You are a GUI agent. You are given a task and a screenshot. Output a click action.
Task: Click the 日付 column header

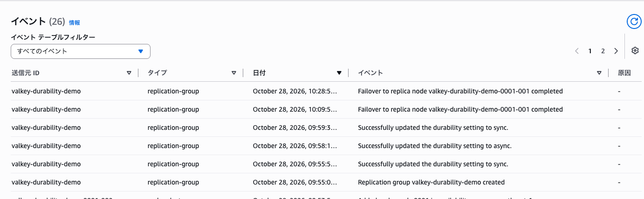coord(260,73)
